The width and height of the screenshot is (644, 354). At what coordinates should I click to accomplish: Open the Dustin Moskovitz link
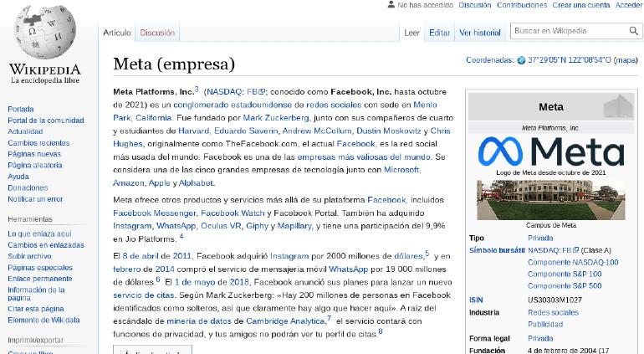click(389, 131)
